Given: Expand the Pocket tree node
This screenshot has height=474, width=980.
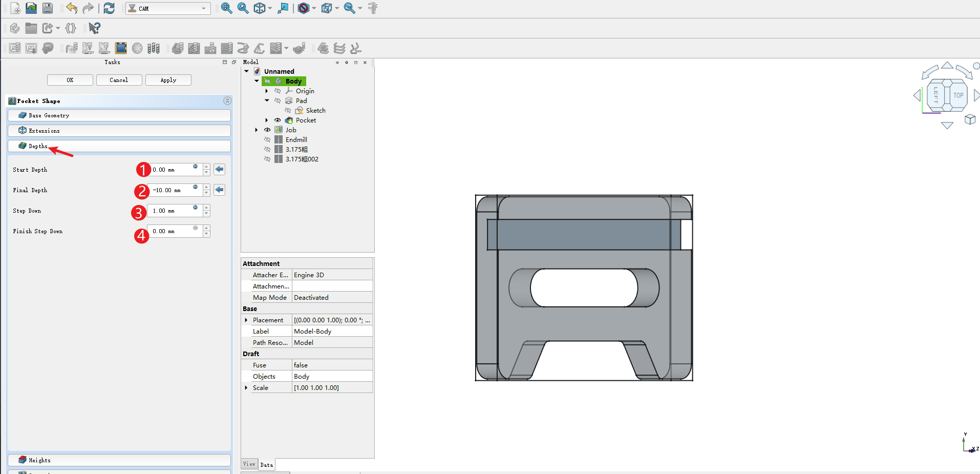Looking at the screenshot, I should (267, 120).
